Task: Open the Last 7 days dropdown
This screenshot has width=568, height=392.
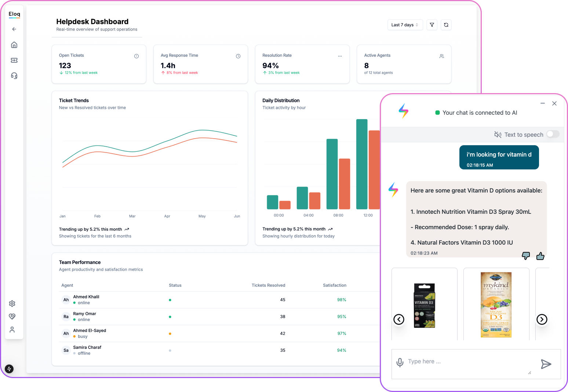Action: [x=405, y=25]
